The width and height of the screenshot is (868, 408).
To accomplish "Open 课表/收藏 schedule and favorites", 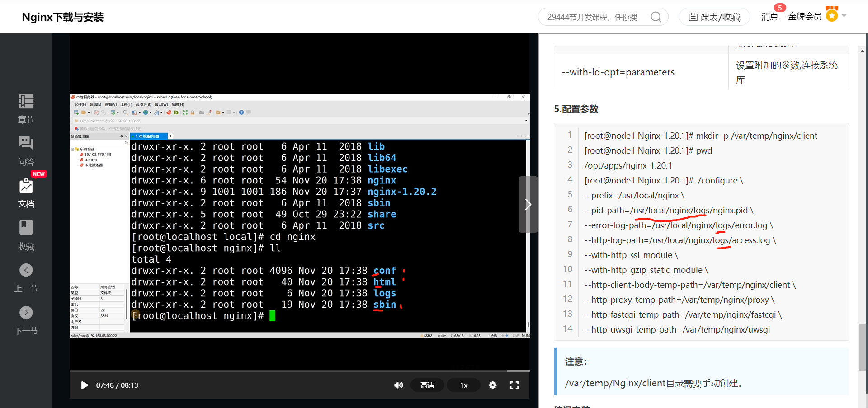I will 714,17.
